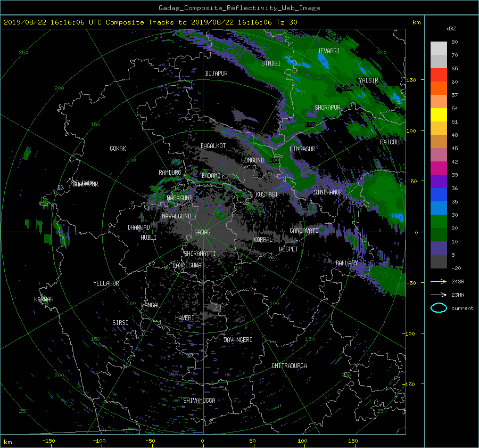Click the 'km' label at the bottom-left corner
The width and height of the screenshot is (479, 448).
[x=7, y=442]
